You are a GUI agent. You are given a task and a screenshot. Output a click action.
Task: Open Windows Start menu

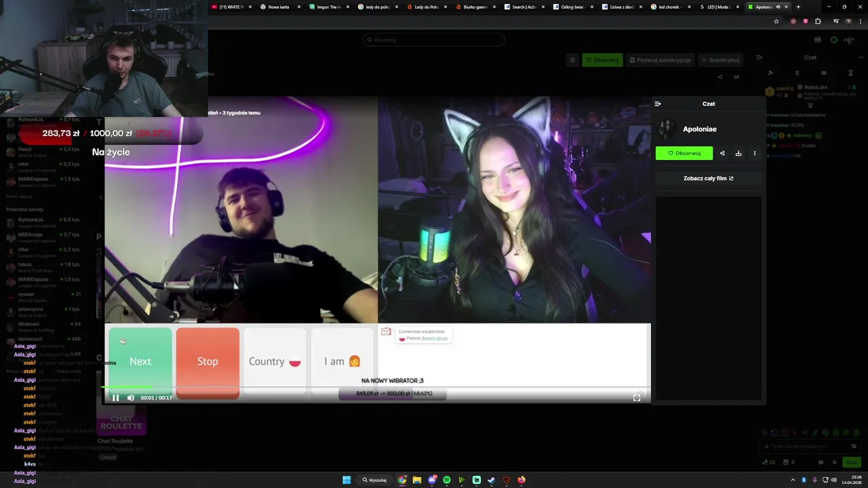click(347, 480)
